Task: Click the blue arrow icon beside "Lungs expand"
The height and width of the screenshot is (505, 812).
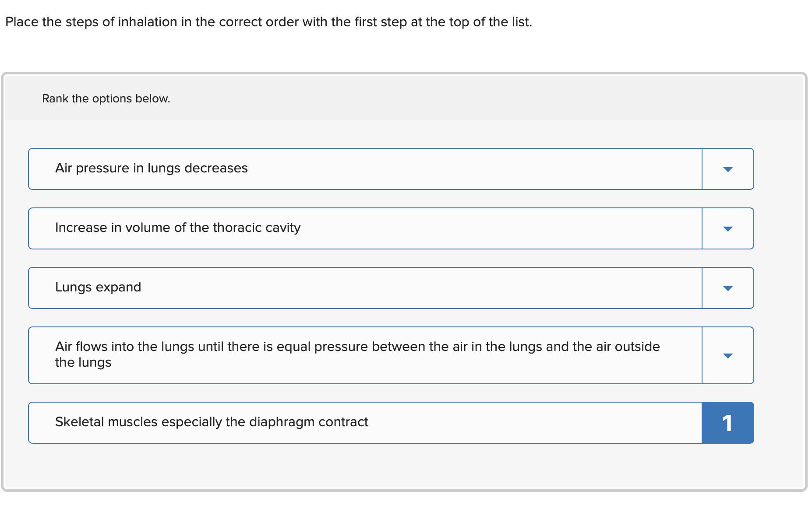Action: click(x=727, y=288)
